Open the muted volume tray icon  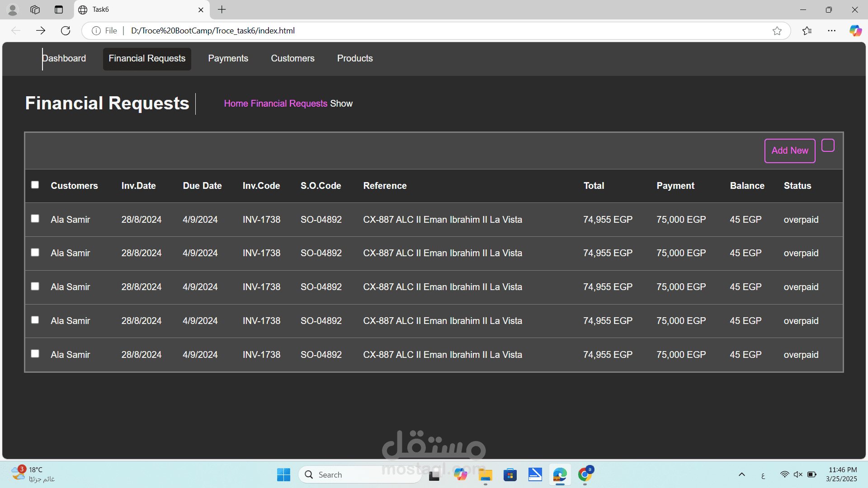tap(798, 474)
